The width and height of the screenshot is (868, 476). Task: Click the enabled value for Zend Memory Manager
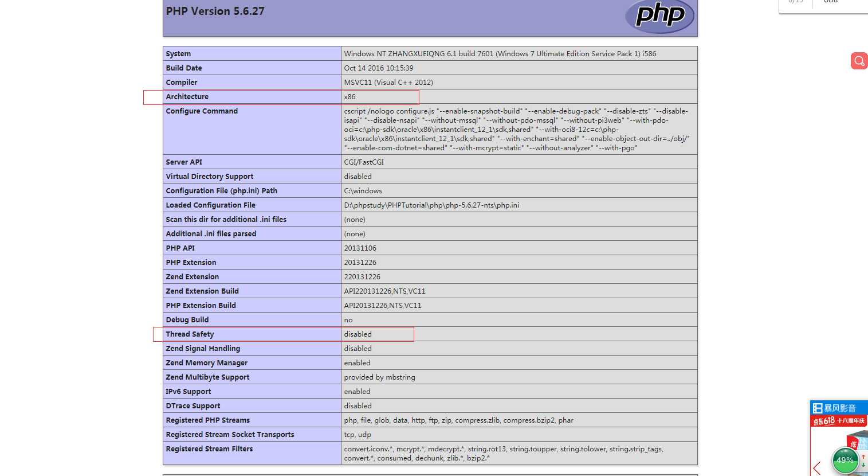[x=358, y=363]
